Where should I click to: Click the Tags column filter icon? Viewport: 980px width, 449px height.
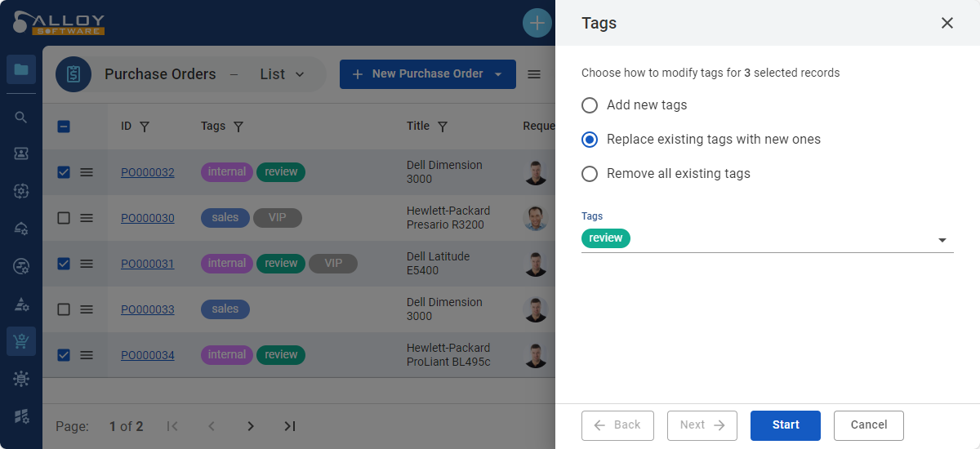click(x=238, y=127)
